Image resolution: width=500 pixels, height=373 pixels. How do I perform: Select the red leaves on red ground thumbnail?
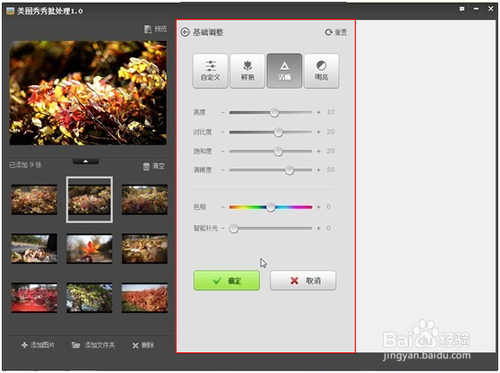coord(34,298)
